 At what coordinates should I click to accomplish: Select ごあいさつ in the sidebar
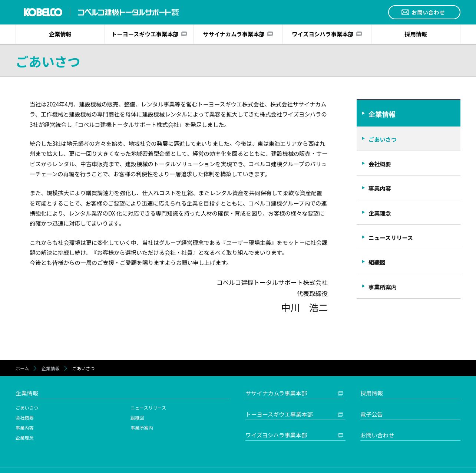[x=409, y=139]
